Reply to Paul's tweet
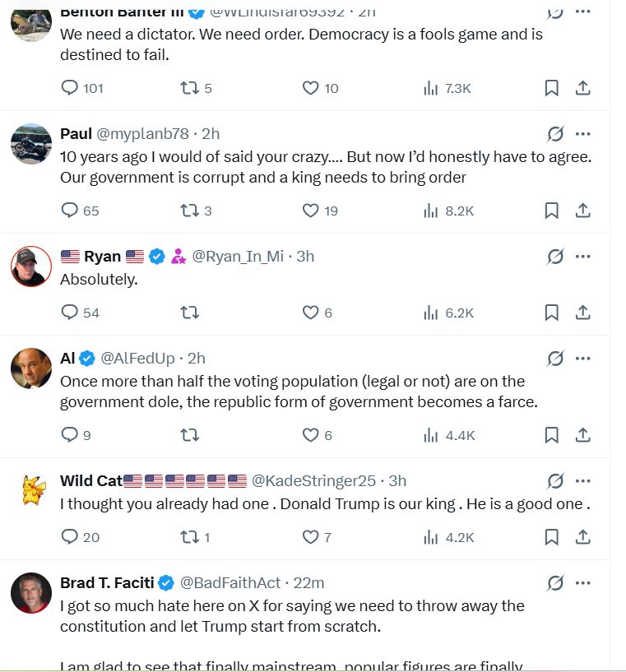 [x=70, y=211]
